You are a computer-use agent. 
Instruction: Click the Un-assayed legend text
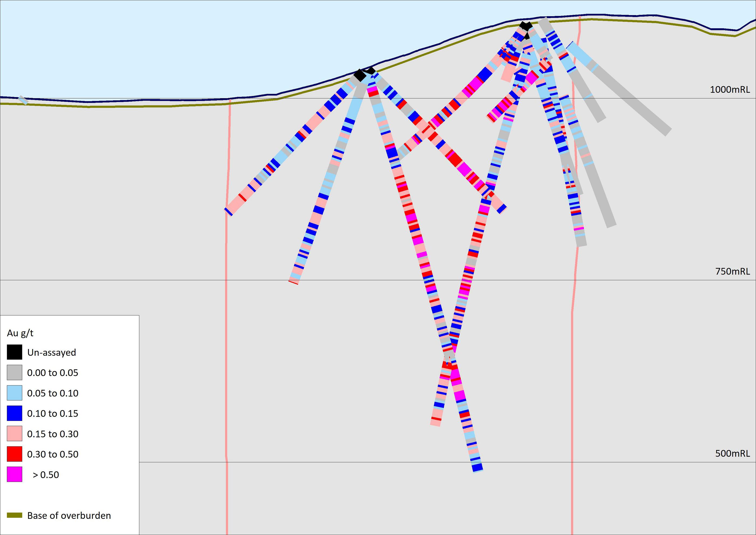click(x=51, y=352)
